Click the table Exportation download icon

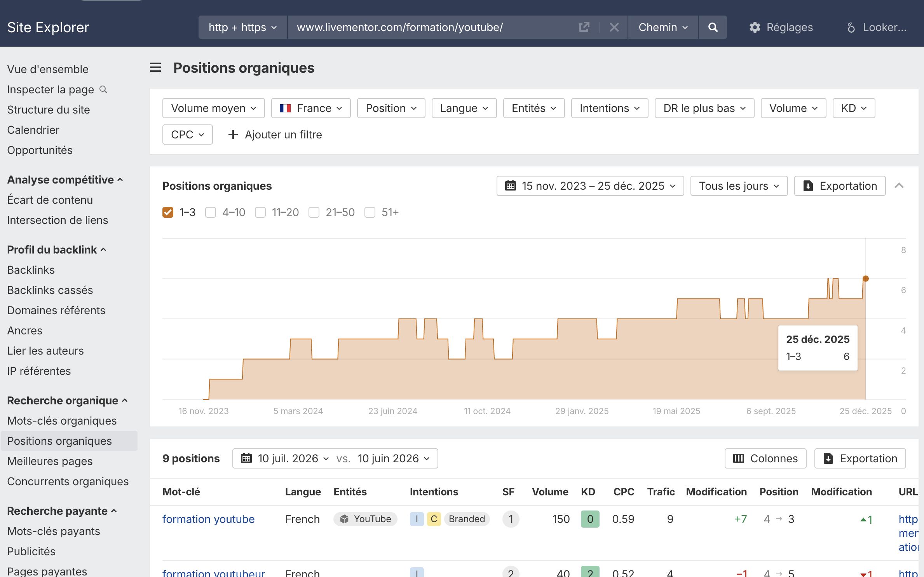pyautogui.click(x=828, y=458)
